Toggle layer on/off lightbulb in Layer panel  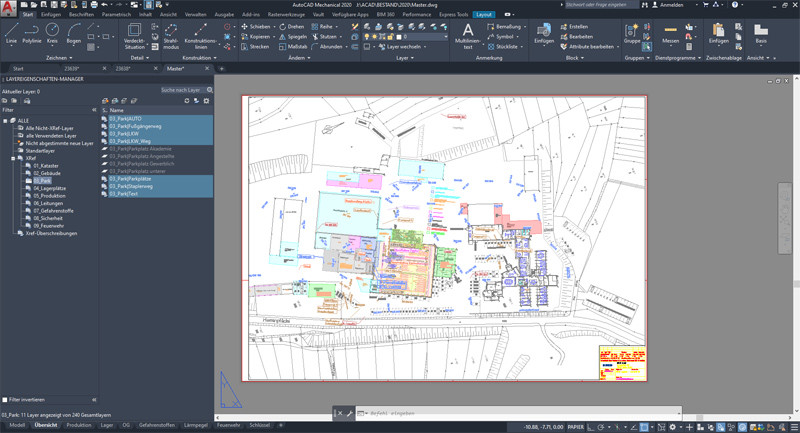point(366,37)
